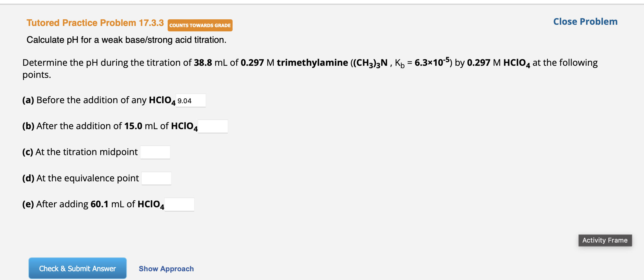Image resolution: width=644 pixels, height=280 pixels.
Task: Select the titration midpoint answer box
Action: [155, 152]
